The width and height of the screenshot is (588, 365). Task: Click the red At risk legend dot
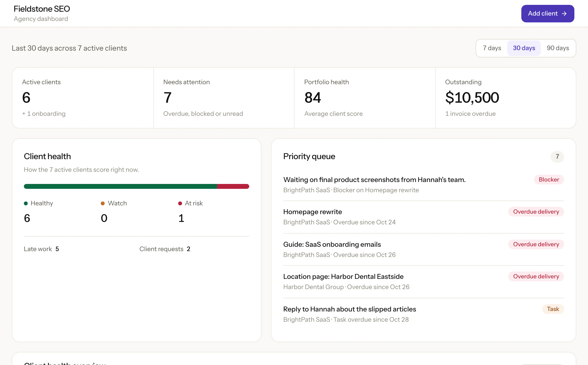[180, 203]
